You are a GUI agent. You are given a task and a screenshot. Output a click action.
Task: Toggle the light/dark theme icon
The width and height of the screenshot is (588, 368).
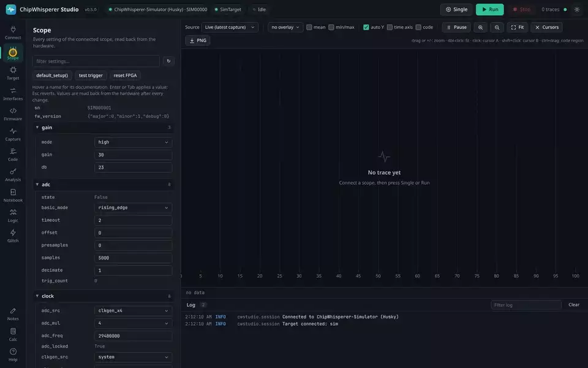pos(577,9)
